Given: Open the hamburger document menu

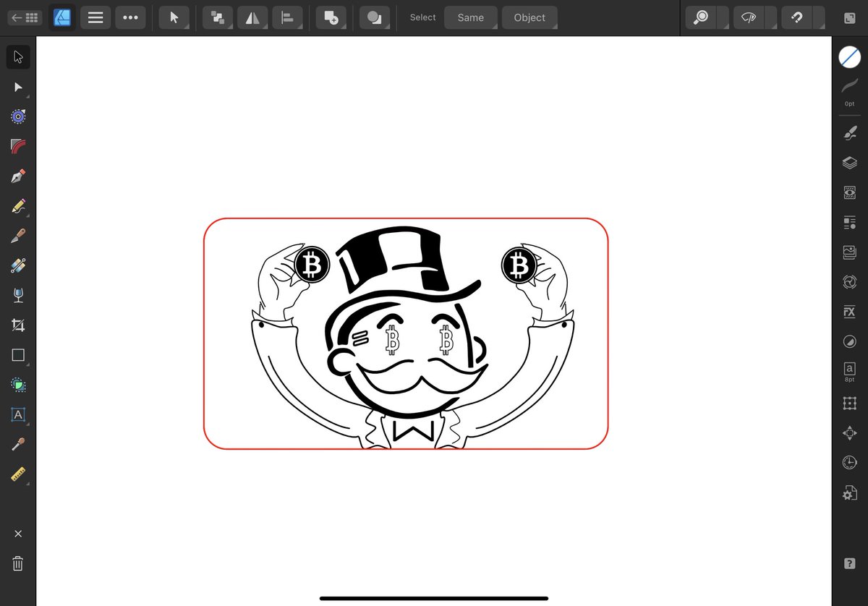Looking at the screenshot, I should tap(95, 17).
